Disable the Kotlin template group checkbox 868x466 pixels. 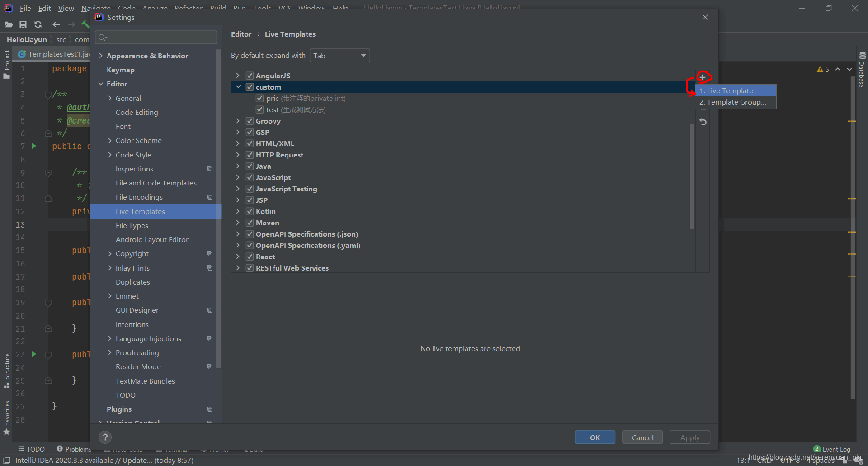[x=250, y=211]
